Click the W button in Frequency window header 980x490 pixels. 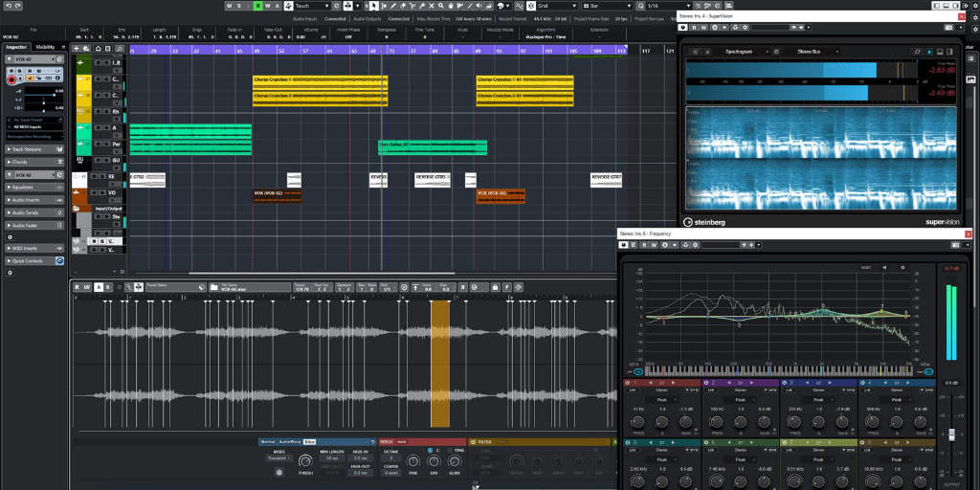[x=655, y=245]
